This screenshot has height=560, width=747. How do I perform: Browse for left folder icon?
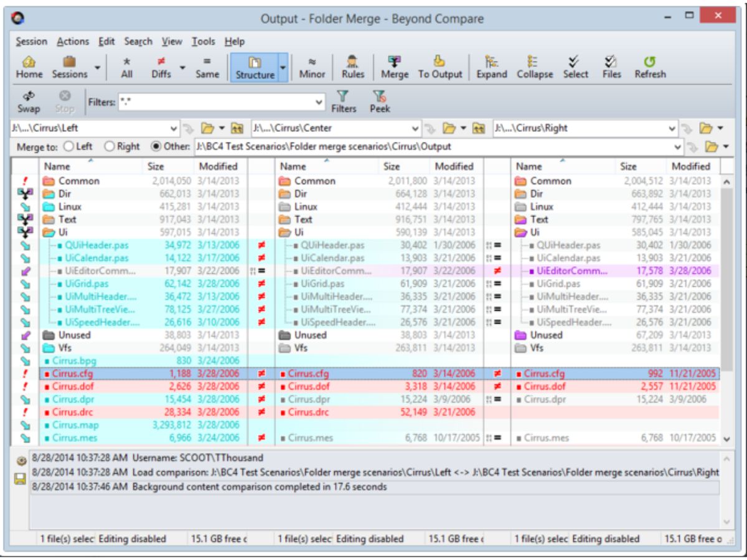point(207,129)
